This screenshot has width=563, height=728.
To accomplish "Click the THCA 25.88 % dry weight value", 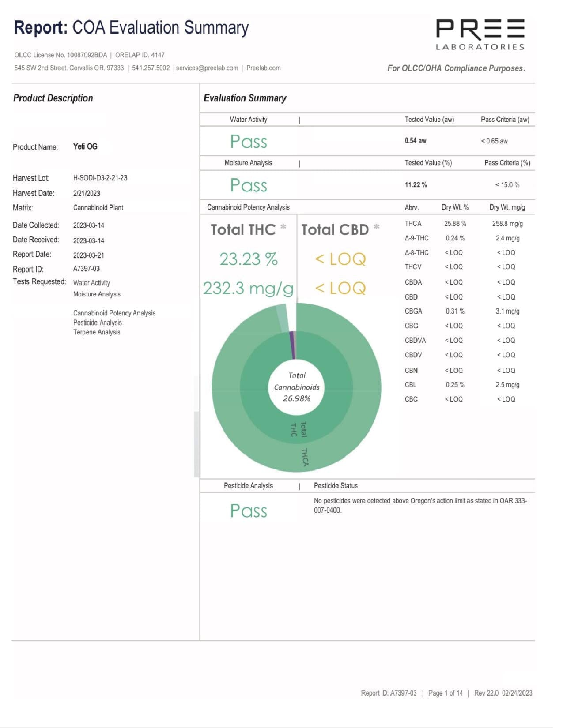I will coord(455,224).
